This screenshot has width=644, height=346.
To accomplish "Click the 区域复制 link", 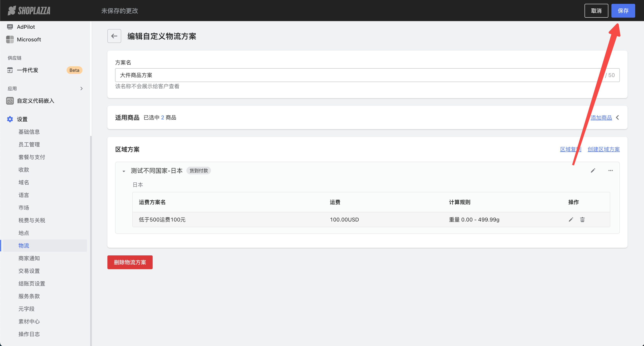I will pyautogui.click(x=571, y=149).
